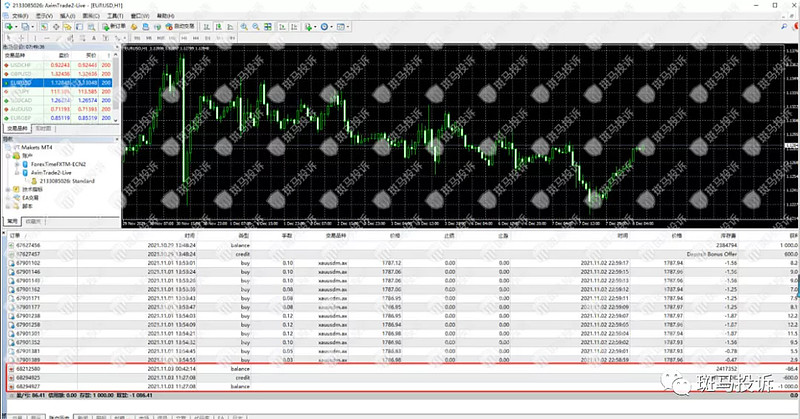Open the 显示(V) menu
Viewport: 800px width, 419px height.
click(x=44, y=16)
